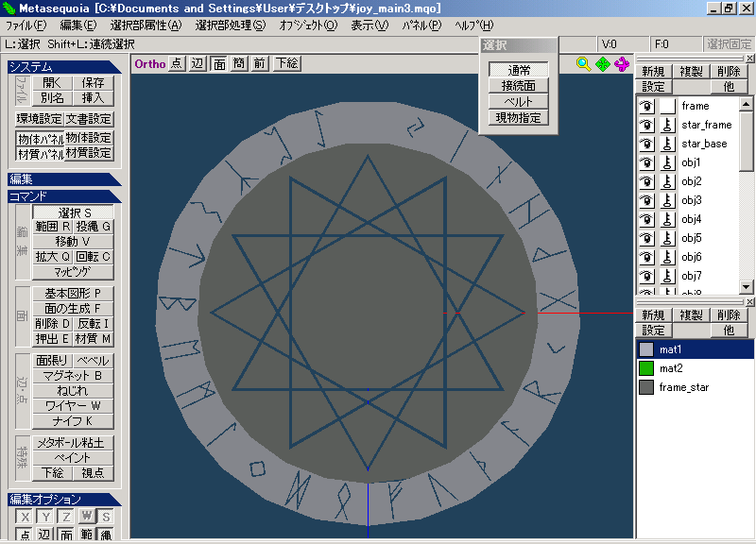Select the gray frame_star material swatch
756x544 pixels.
coord(646,387)
